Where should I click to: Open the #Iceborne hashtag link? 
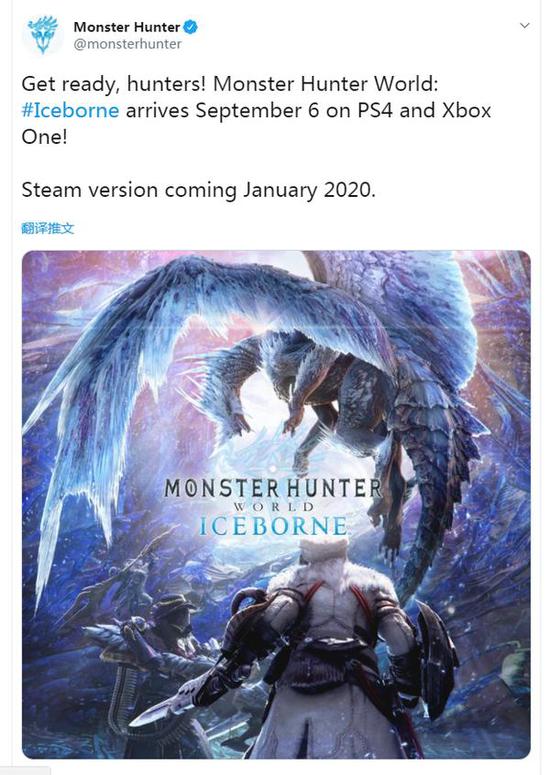pos(70,110)
